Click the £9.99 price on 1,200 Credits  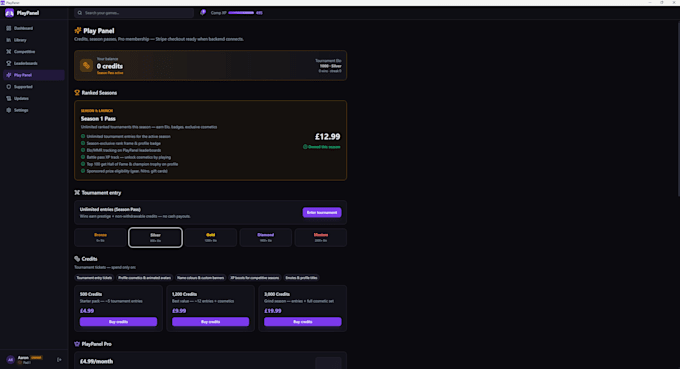pyautogui.click(x=179, y=311)
